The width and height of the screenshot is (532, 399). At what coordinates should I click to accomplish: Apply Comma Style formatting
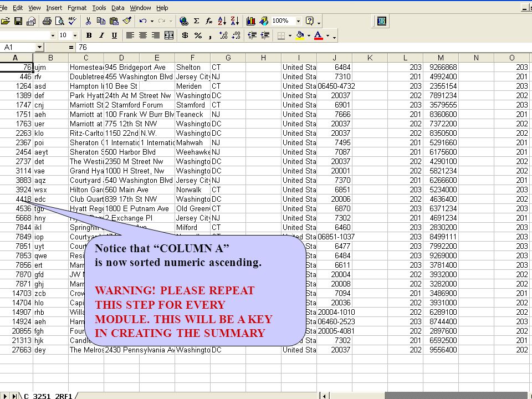pos(211,35)
